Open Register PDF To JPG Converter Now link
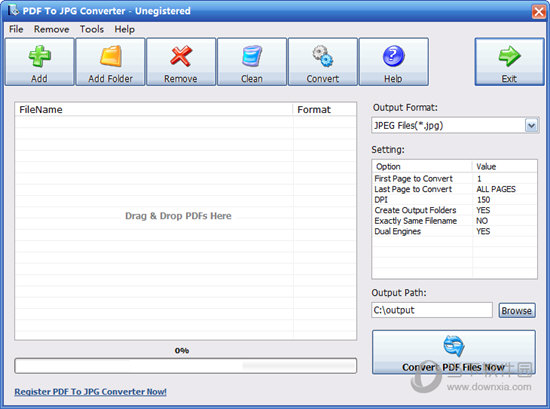Screen dimensions: 550x409 coord(90,391)
